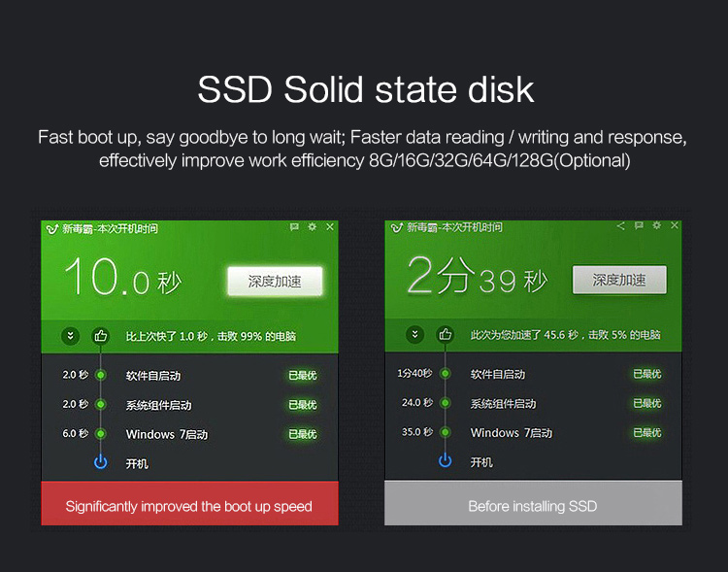
Task: Select 系统组件启动 row showing 24.0 秒
Action: pyautogui.click(x=534, y=403)
